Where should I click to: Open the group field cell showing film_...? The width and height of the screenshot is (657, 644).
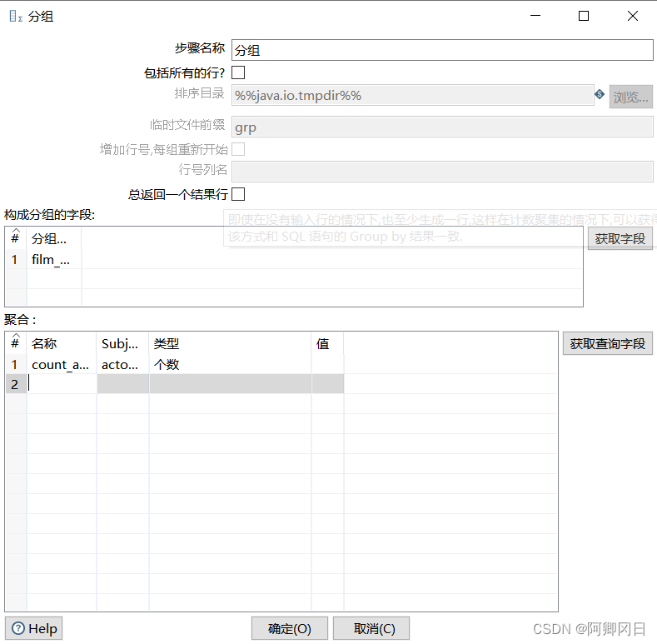[x=53, y=259]
